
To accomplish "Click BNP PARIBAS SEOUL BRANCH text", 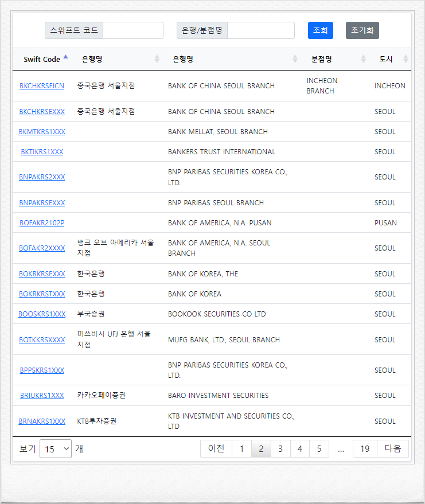I will point(216,203).
